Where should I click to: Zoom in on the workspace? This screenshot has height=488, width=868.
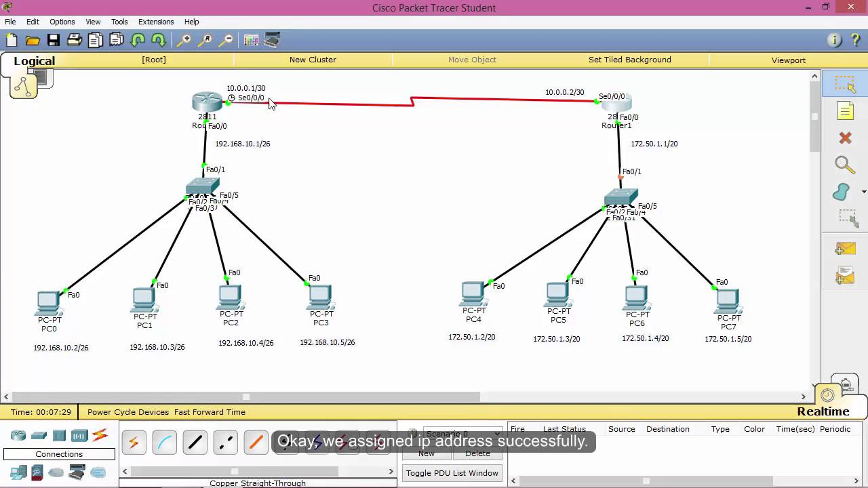click(x=183, y=40)
